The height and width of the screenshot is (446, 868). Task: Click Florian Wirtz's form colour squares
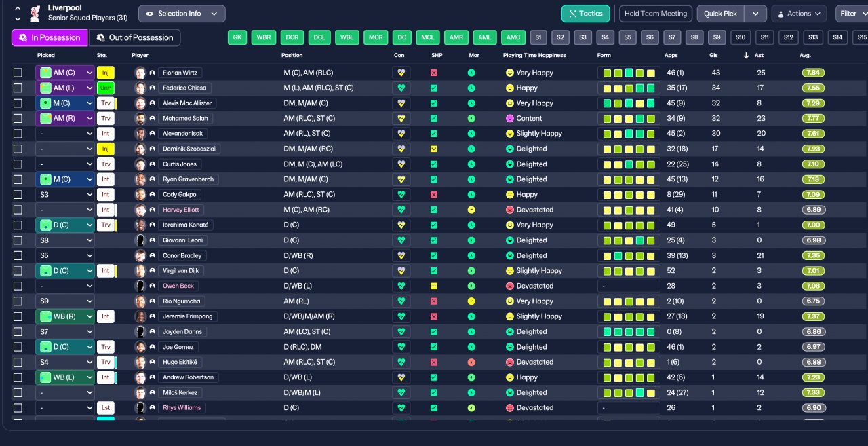pos(629,73)
